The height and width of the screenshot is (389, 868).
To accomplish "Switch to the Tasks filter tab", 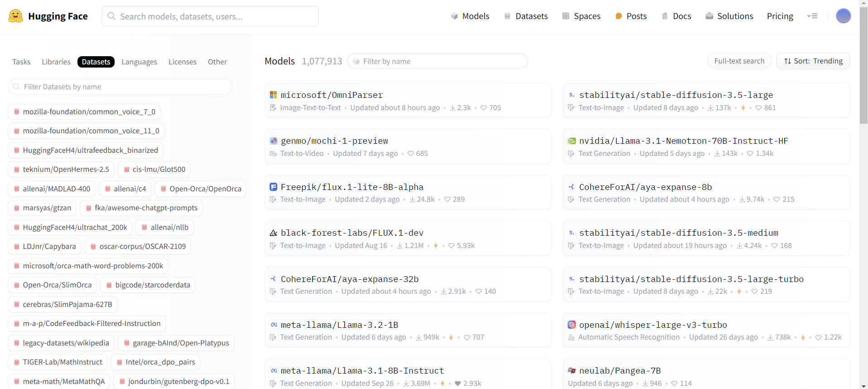I will click(21, 62).
